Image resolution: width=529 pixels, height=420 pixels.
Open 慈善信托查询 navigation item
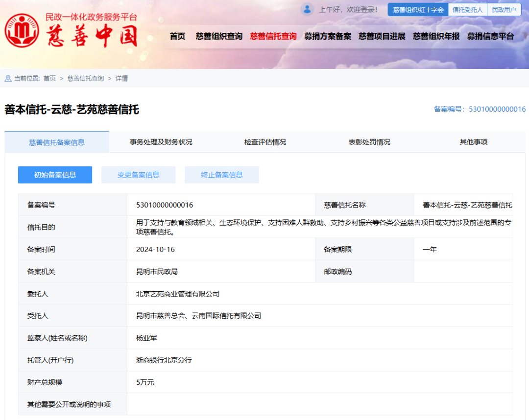[273, 36]
